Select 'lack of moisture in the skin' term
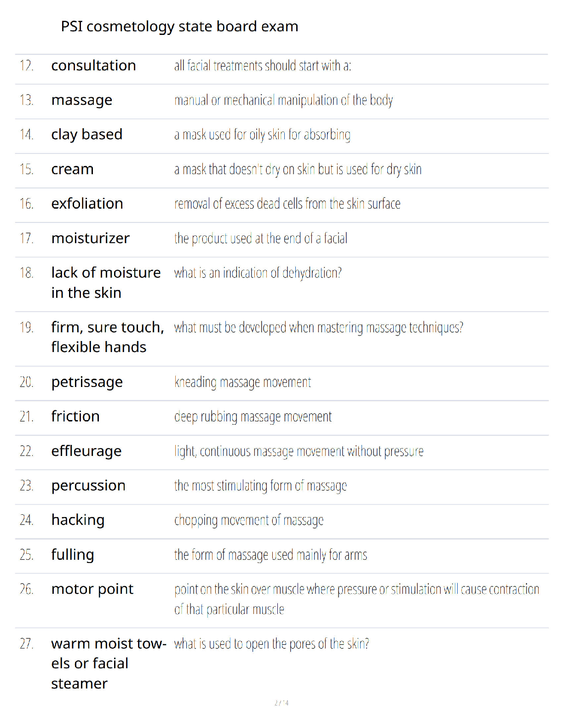Viewport: 563px width, 728px height. tap(106, 283)
